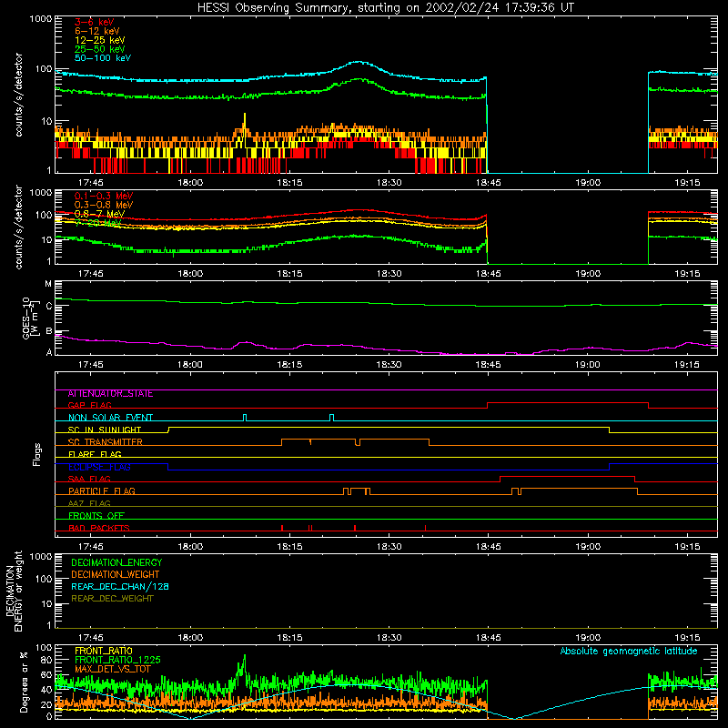728x728 pixels.
Task: Click the green FRONT_RATIO_1225 legend label
Action: [x=117, y=660]
